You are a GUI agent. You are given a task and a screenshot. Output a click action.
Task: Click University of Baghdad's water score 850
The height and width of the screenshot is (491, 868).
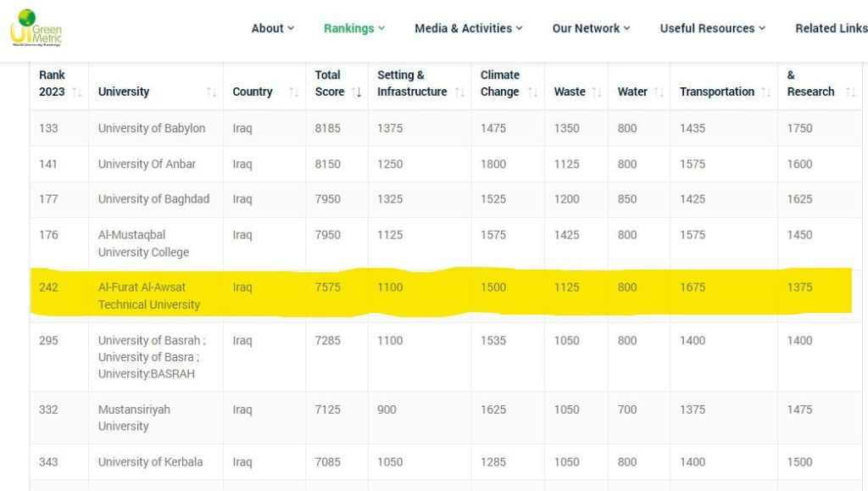[x=626, y=199]
